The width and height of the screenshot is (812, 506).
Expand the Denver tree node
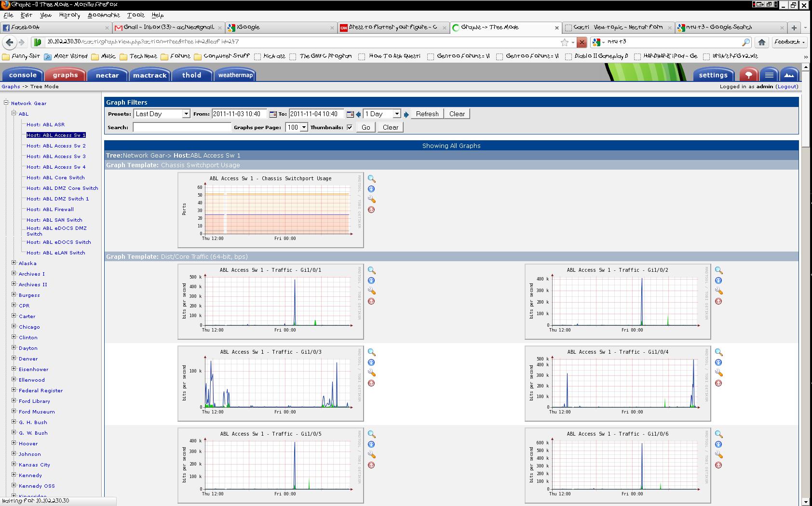click(x=14, y=358)
